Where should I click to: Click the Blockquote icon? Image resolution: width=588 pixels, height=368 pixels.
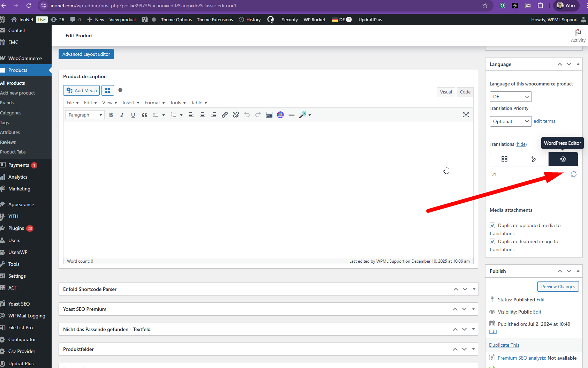(x=144, y=115)
